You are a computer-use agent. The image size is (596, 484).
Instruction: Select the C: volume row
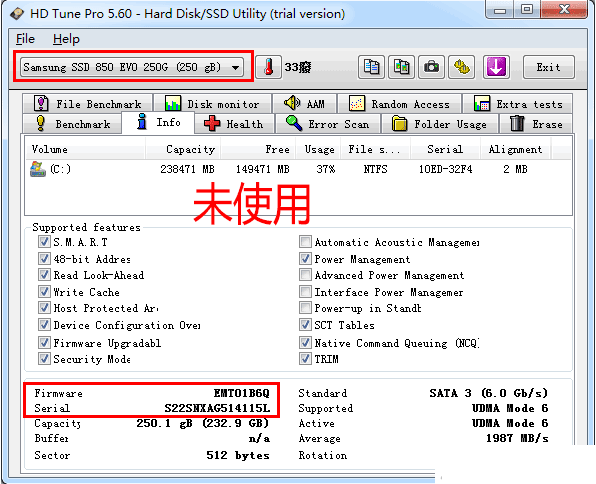click(x=298, y=169)
